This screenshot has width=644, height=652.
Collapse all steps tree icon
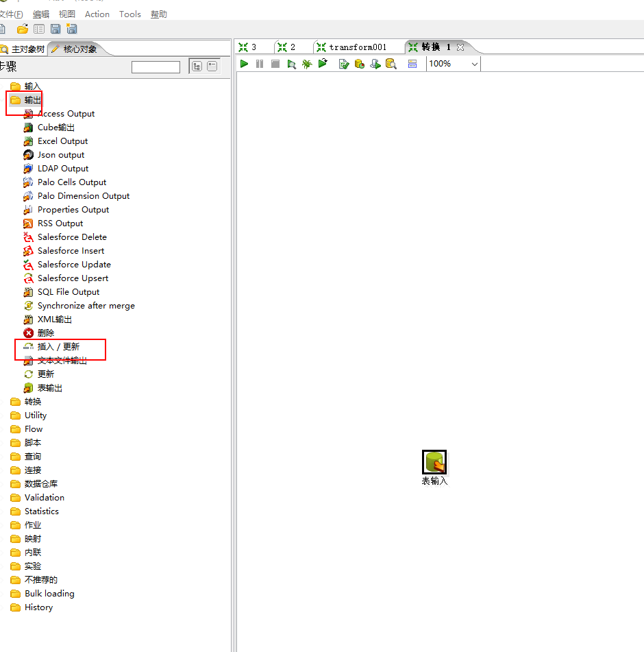(212, 66)
